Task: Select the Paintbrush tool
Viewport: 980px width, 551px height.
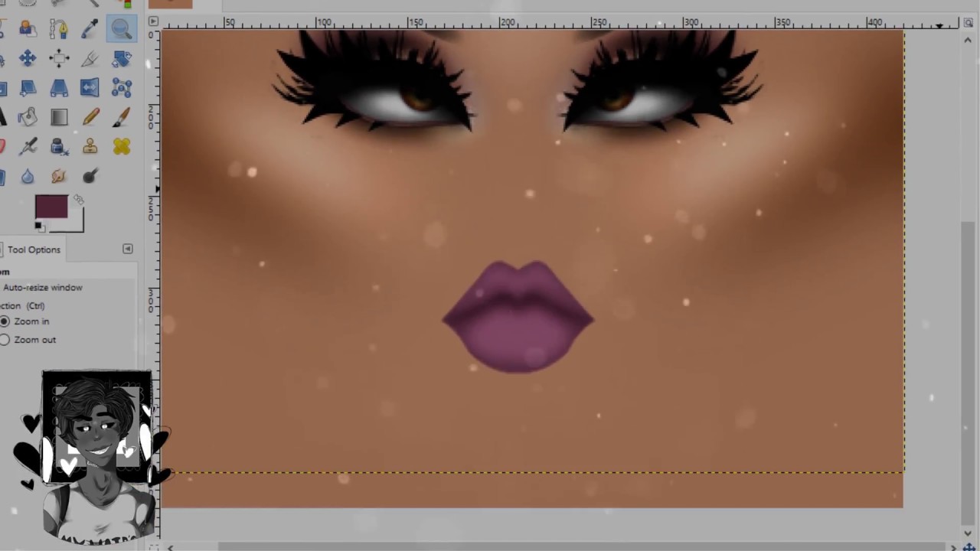Action: click(122, 117)
